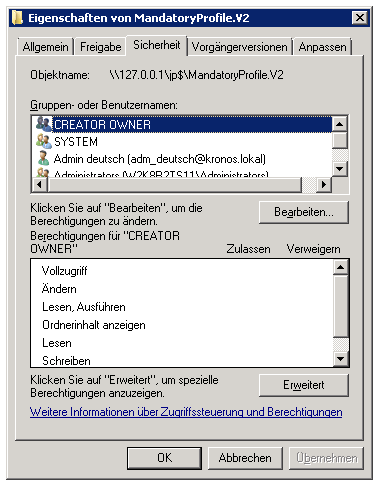
Task: Click the Ordnerinhalt anzeigen permission row
Action: point(182,325)
